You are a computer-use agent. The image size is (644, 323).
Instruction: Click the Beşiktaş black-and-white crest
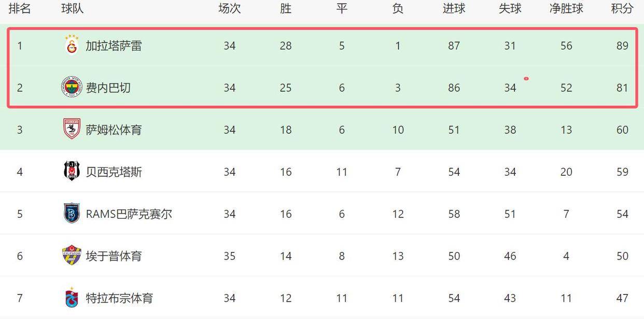tap(72, 171)
